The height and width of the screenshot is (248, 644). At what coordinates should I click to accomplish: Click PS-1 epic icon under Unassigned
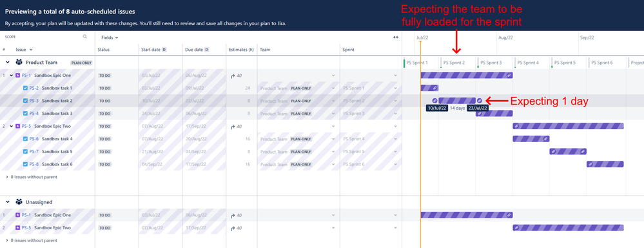pyautogui.click(x=17, y=215)
